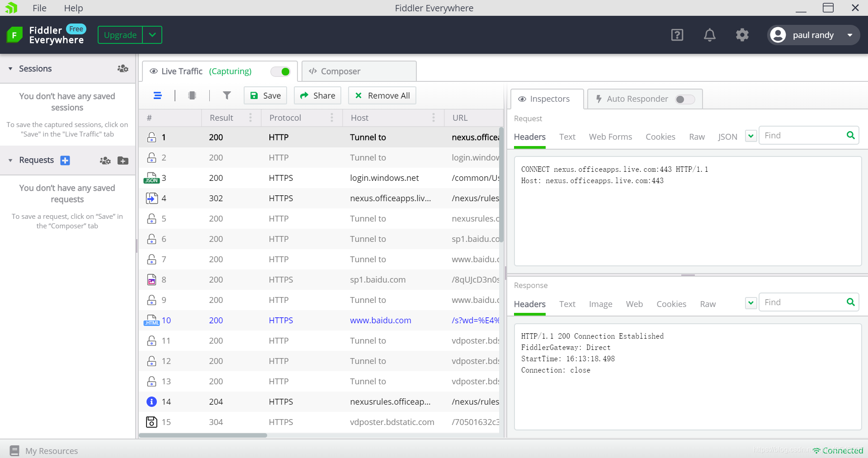Switch to Request Raw tab
The image size is (868, 458).
pos(697,137)
